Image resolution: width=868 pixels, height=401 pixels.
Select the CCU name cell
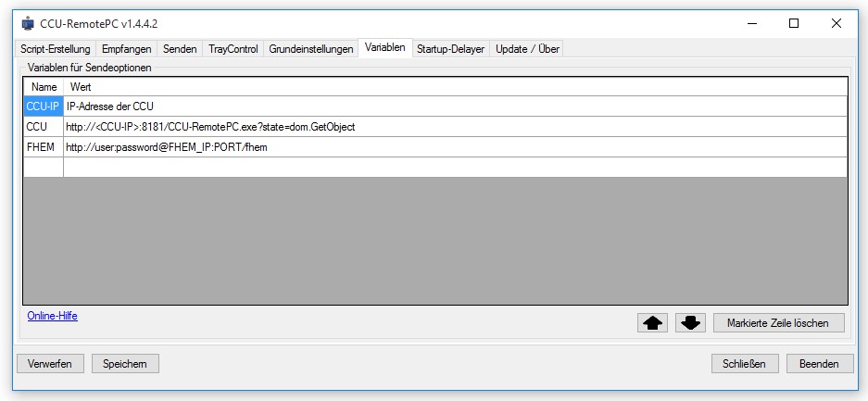[44, 127]
